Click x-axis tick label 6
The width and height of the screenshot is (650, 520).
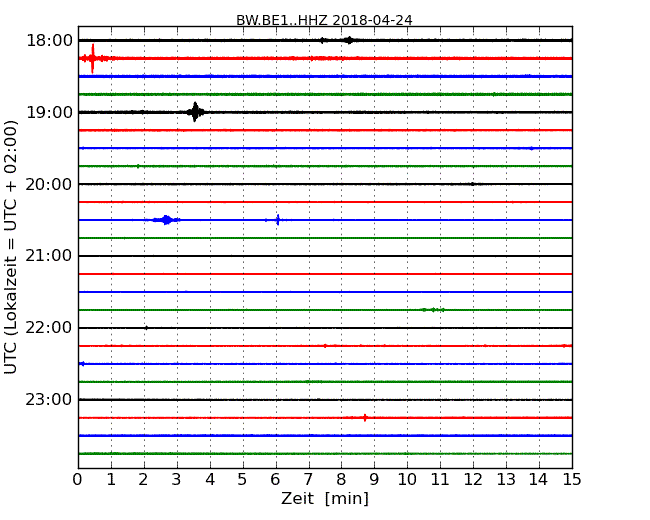click(276, 479)
